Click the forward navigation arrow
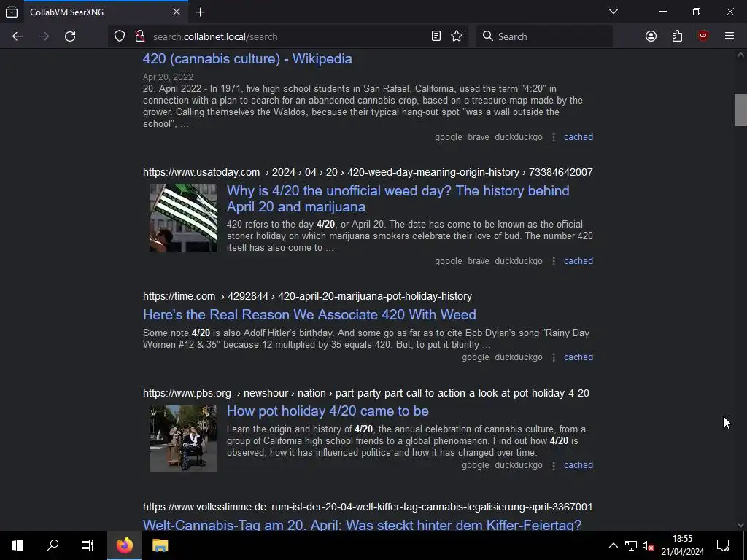Screen dimensions: 747x560 (44, 36)
